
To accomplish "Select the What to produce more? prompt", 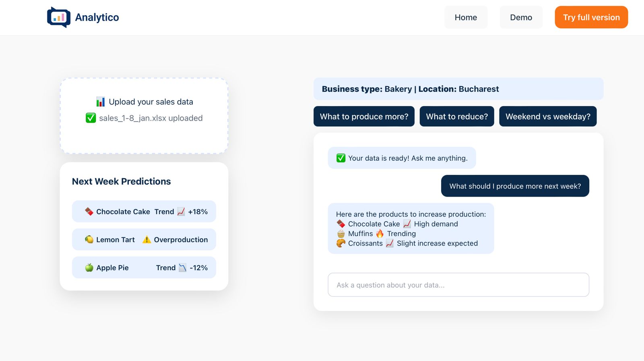I will [364, 117].
